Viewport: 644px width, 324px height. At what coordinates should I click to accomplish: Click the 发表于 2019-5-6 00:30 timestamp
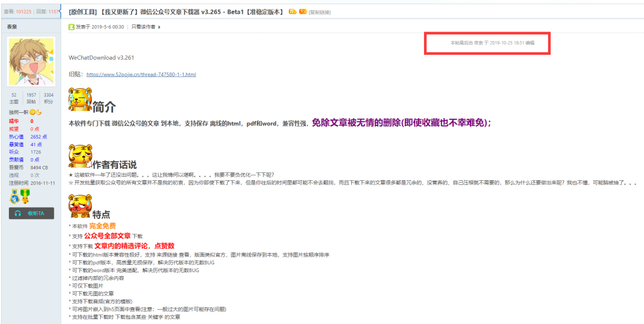[100, 27]
